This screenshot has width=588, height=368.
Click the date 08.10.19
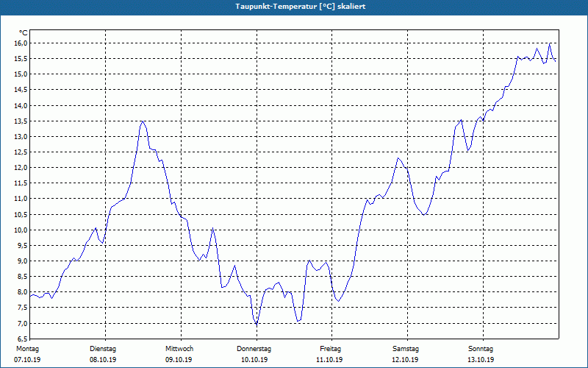[103, 360]
